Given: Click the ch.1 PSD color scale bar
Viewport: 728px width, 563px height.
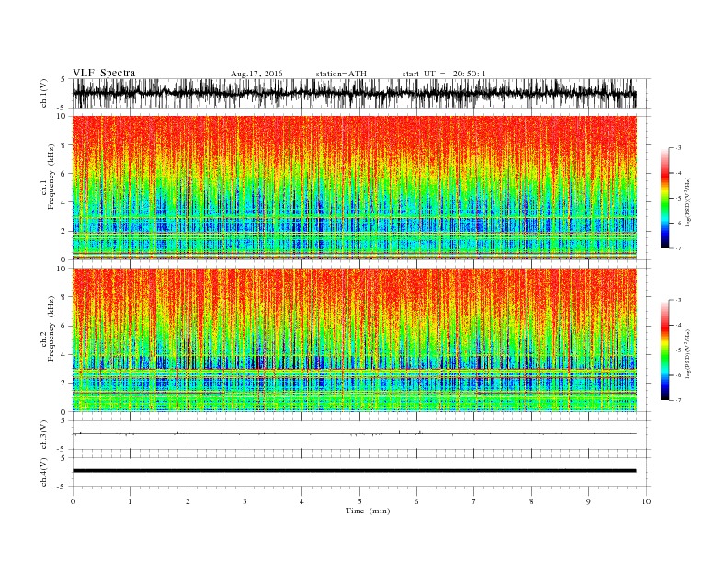Looking at the screenshot, I should pos(665,198).
